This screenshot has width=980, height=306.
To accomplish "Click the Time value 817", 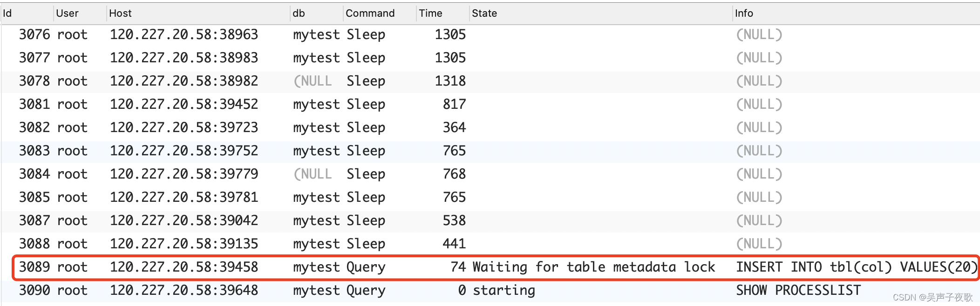I will pos(454,104).
